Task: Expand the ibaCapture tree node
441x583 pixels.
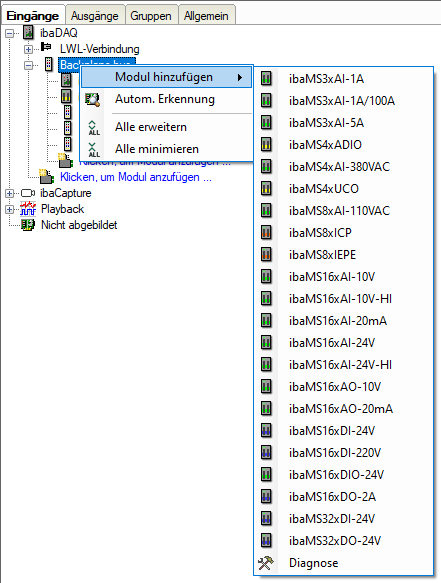Action: coord(9,193)
